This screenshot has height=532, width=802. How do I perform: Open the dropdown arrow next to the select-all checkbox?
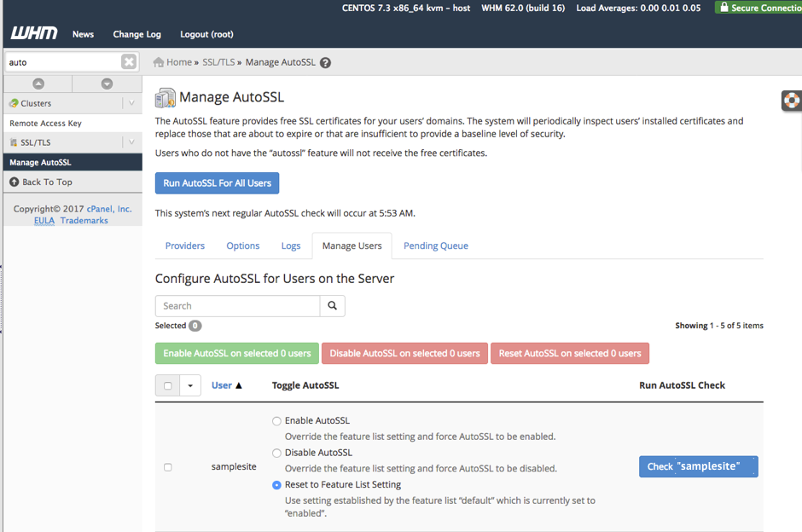point(189,385)
